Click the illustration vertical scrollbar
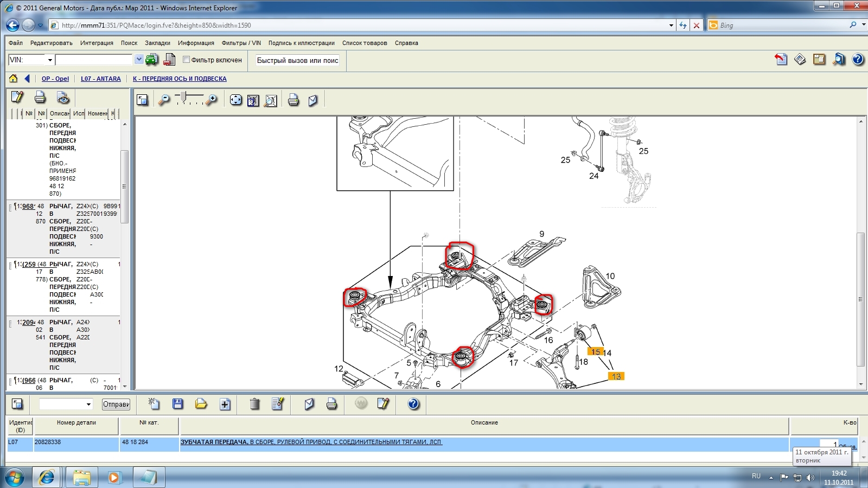The height and width of the screenshot is (488, 868). (x=861, y=299)
